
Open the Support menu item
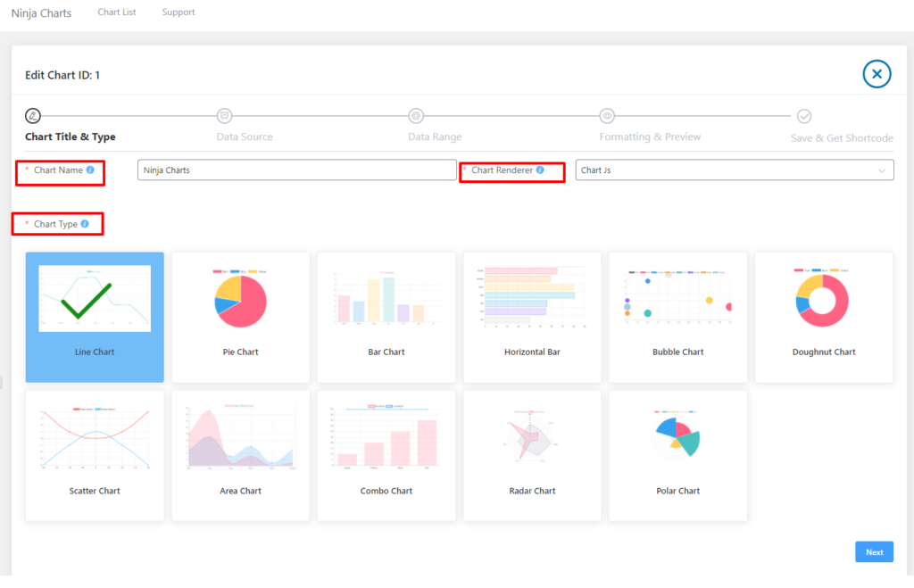pos(179,12)
